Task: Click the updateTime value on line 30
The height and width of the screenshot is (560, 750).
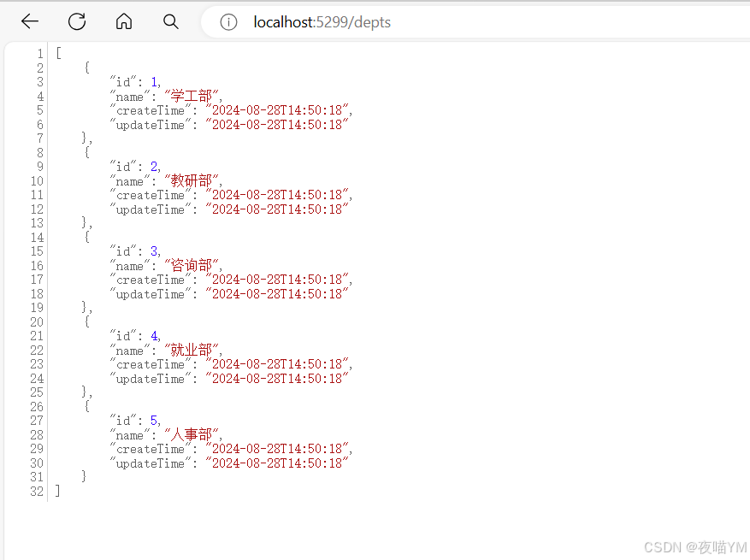Action: [x=277, y=463]
